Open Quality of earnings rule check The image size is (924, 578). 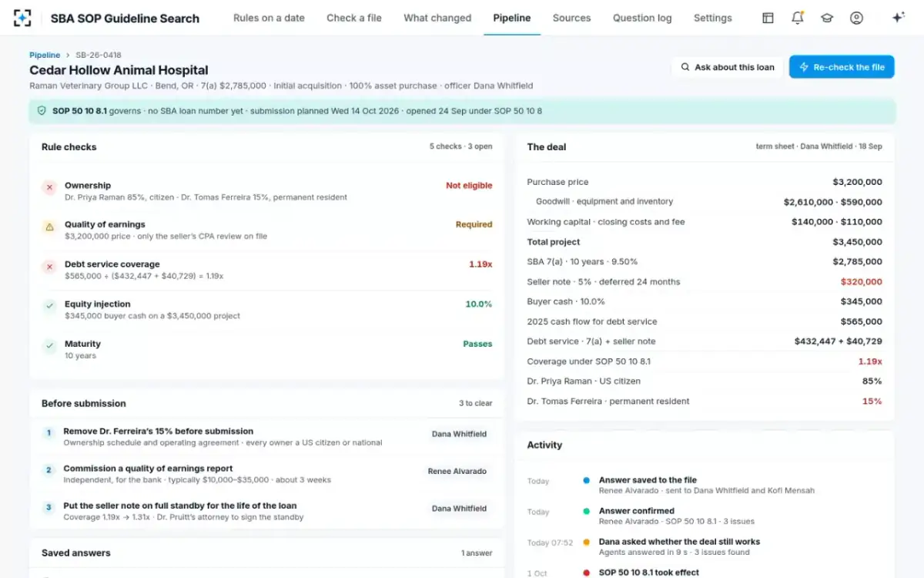coord(266,230)
